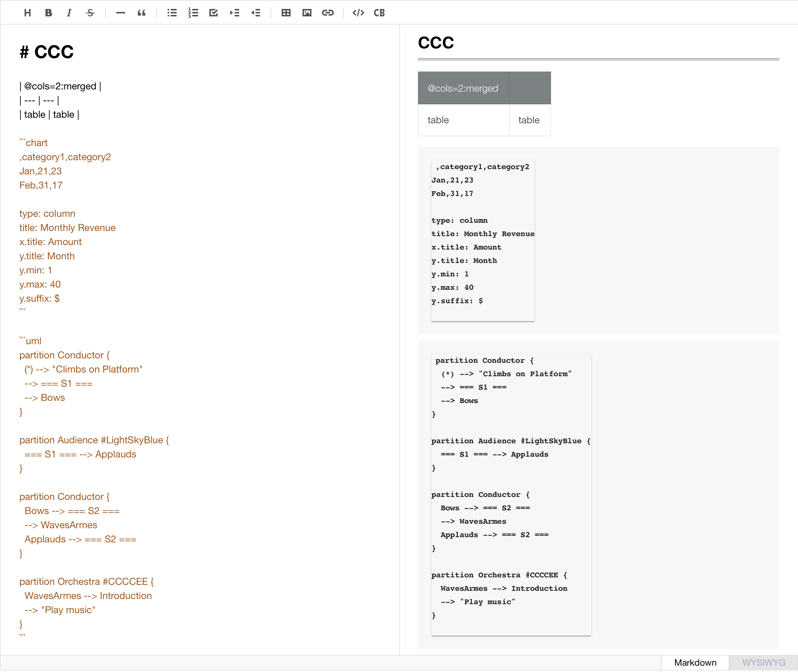Switch to the WYSIWYG tab
The width and height of the screenshot is (798, 672).
[763, 662]
